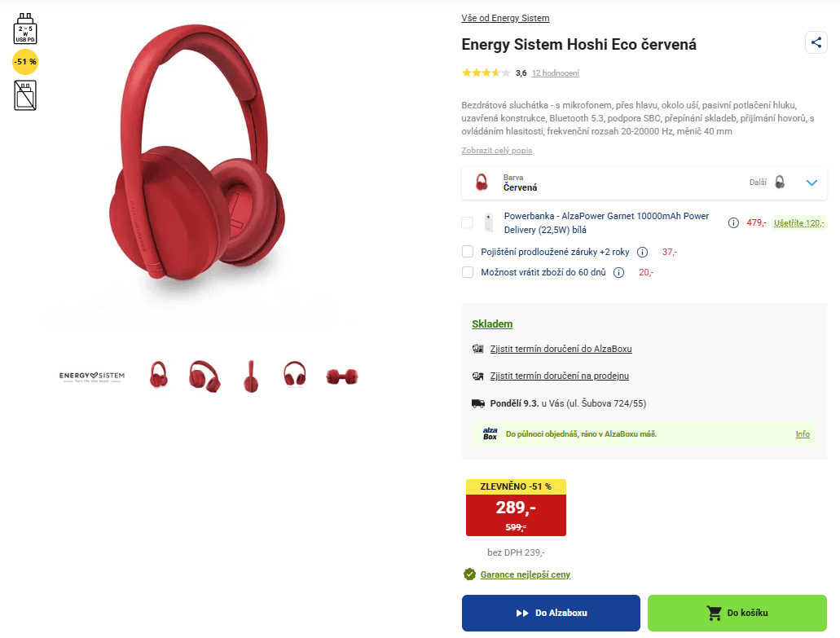Enable the AlzaPower Garnet powerbank add-on
The height and width of the screenshot is (638, 840).
pos(468,222)
